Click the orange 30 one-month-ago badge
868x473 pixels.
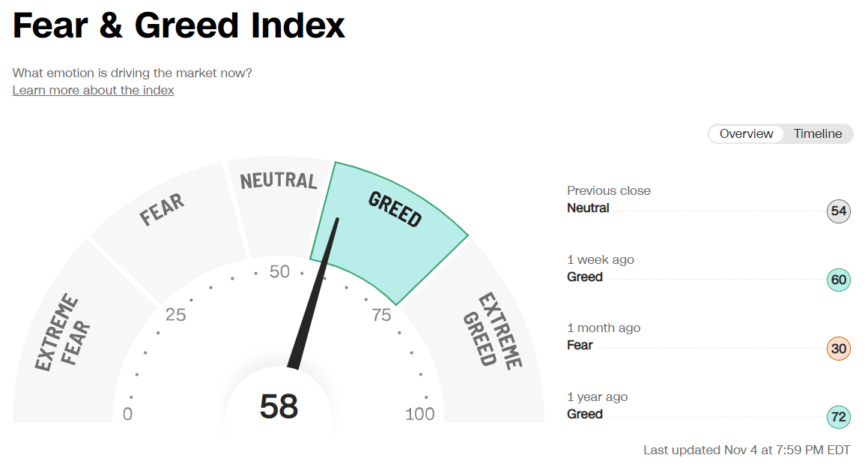click(x=838, y=349)
